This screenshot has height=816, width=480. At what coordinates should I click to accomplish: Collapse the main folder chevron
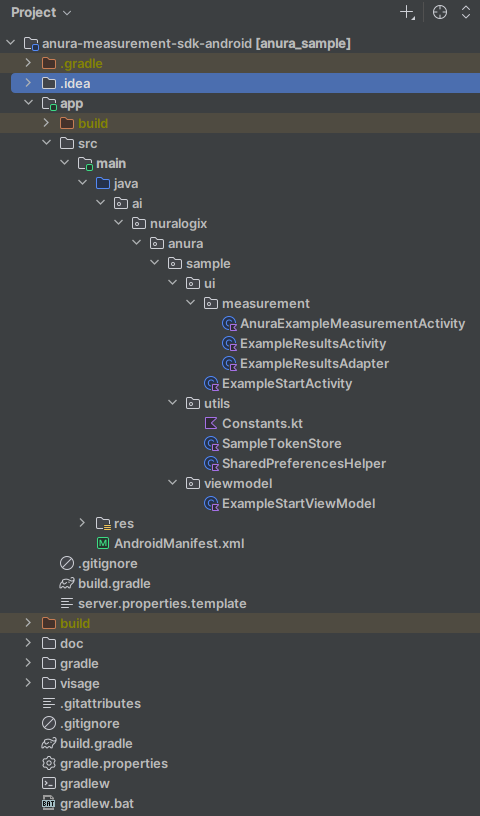point(65,163)
